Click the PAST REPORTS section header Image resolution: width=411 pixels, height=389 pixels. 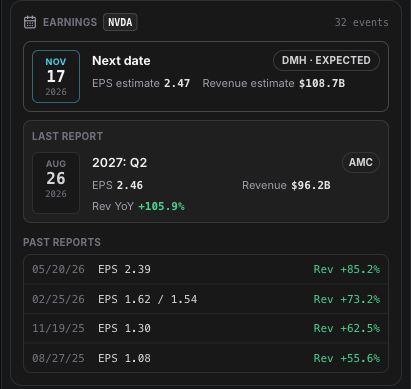[62, 242]
